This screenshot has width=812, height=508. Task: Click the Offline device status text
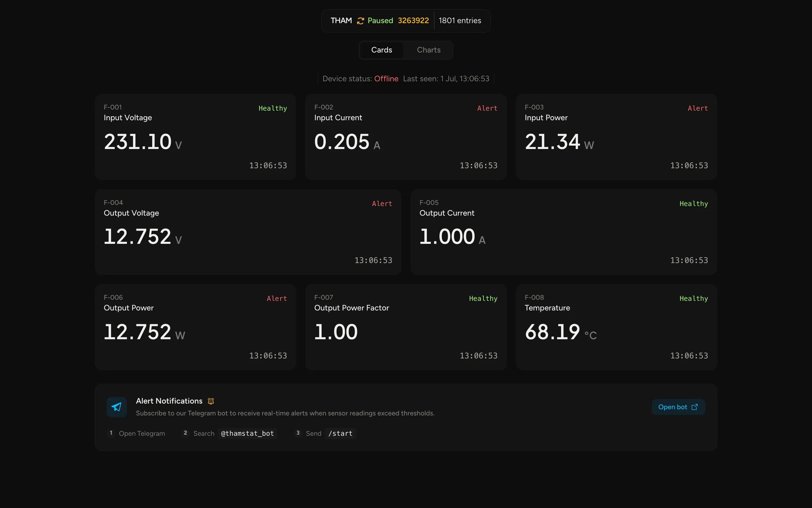(386, 79)
